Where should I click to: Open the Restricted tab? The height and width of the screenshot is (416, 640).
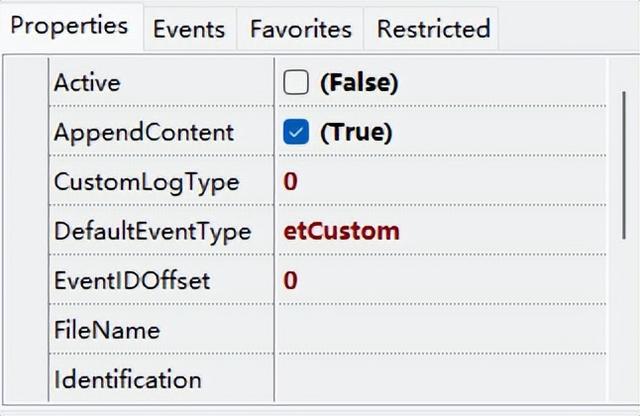[433, 30]
